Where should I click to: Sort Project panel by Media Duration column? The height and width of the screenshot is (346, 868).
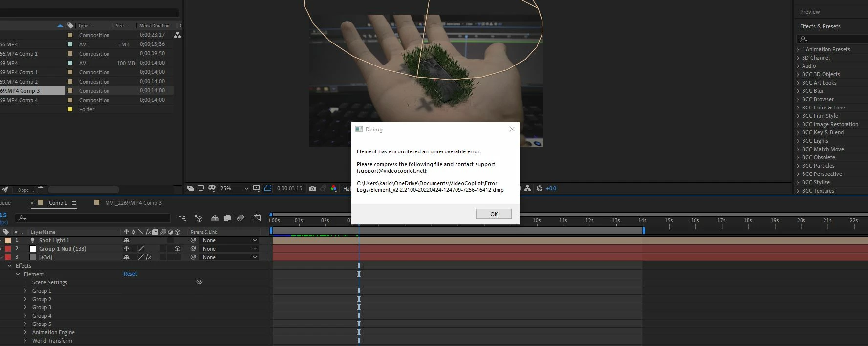click(154, 26)
